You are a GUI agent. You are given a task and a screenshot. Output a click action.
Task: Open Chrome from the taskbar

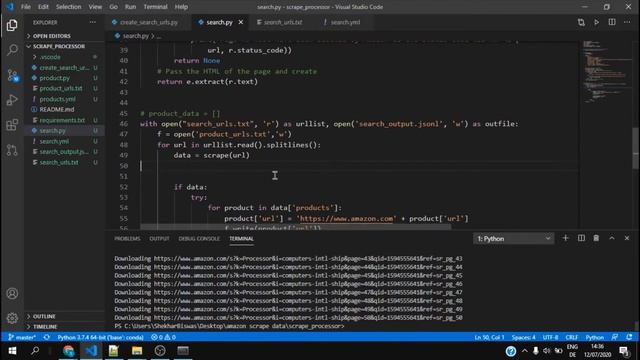coord(69,351)
